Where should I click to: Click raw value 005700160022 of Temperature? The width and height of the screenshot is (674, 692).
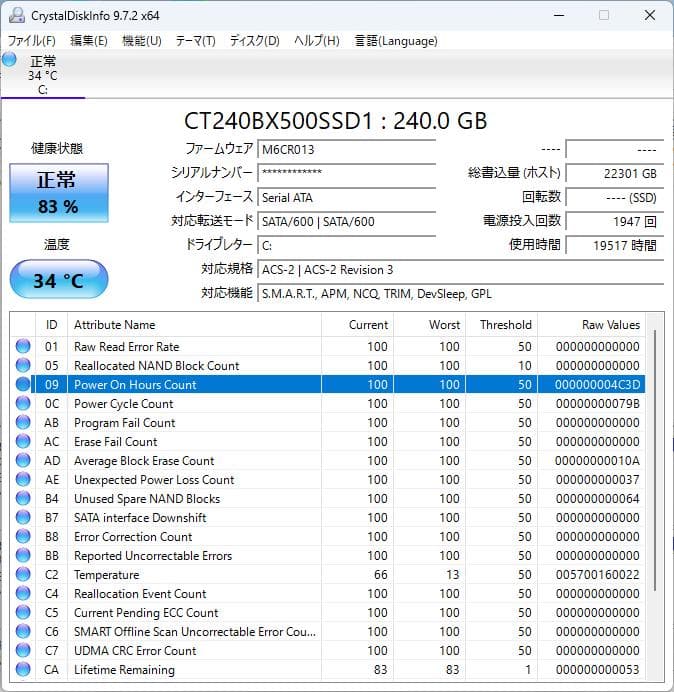[x=598, y=574]
